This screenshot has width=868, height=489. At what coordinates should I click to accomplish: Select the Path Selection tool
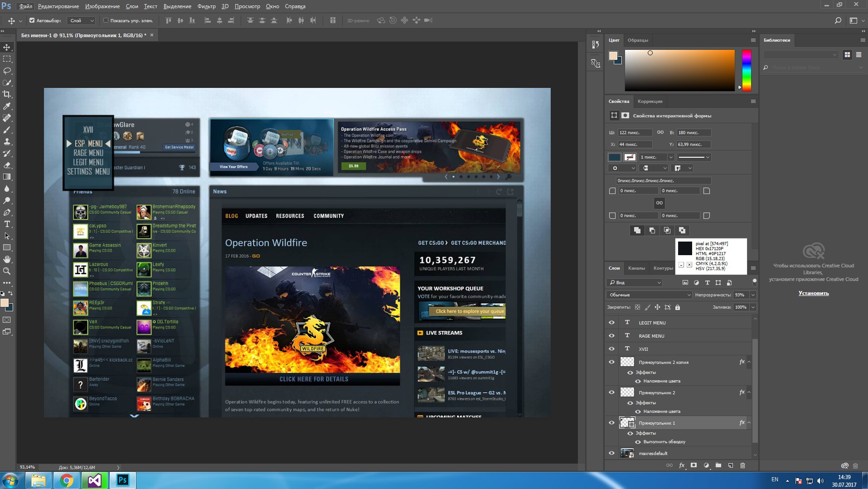(x=7, y=236)
